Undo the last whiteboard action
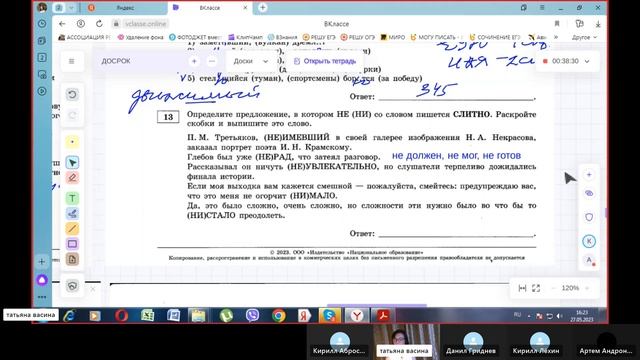Image resolution: width=640 pixels, height=360 pixels. point(72,95)
